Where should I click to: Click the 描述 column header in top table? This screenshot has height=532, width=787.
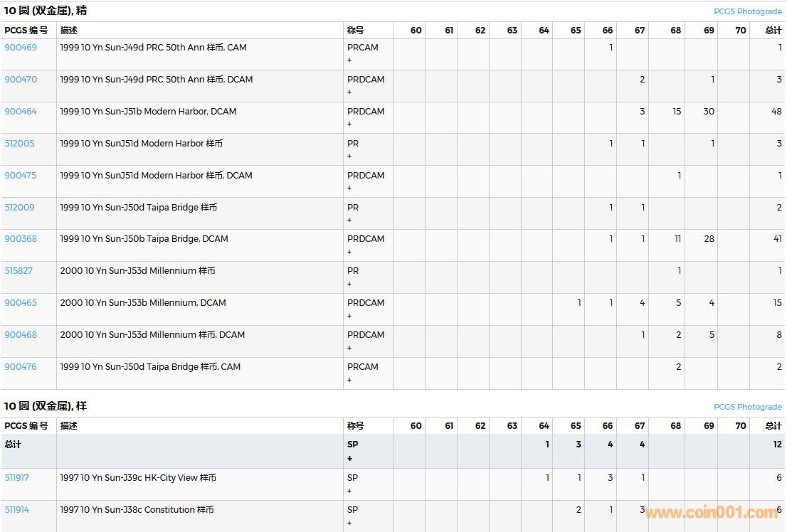(69, 30)
